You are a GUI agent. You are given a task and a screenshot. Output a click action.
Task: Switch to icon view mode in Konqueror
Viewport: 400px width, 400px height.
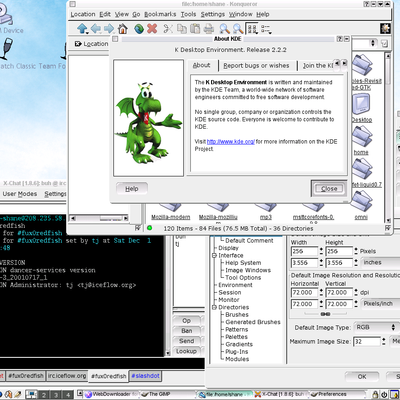point(252,29)
